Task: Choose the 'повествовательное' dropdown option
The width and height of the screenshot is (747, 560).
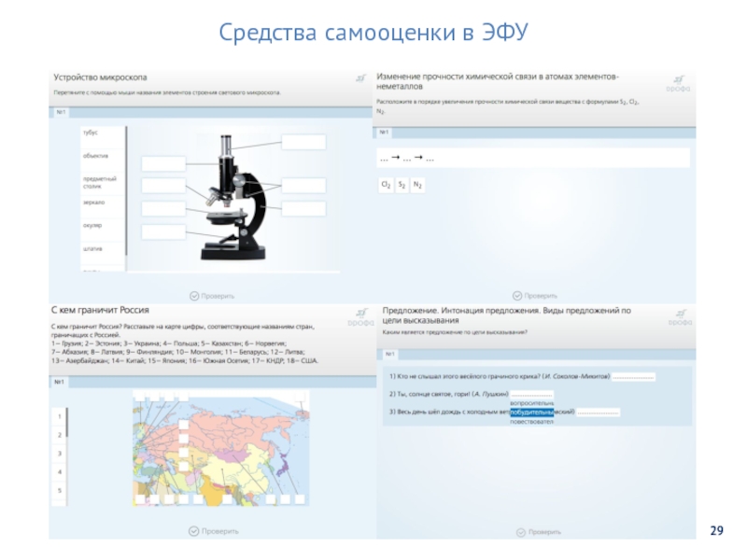Action: [x=531, y=422]
